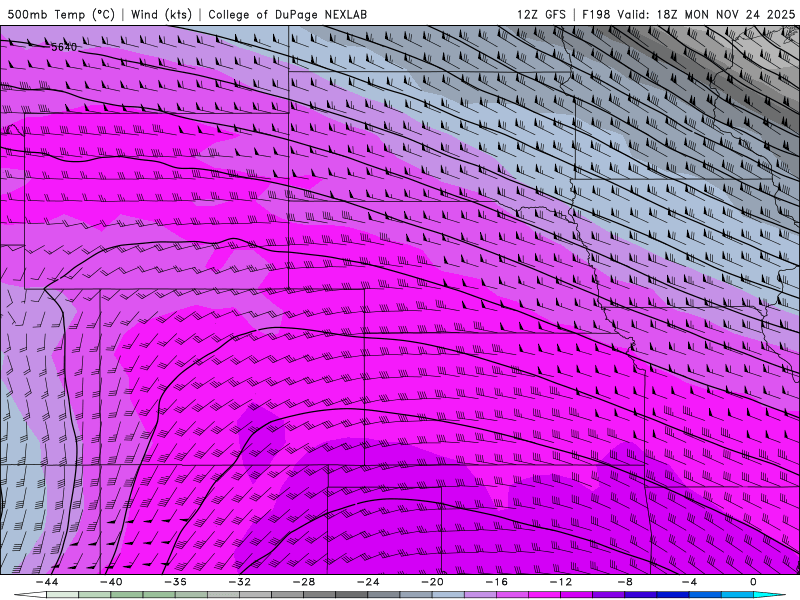Image resolution: width=800 pixels, height=600 pixels.
Task: Select the -32 color scale label
Action: tap(240, 582)
